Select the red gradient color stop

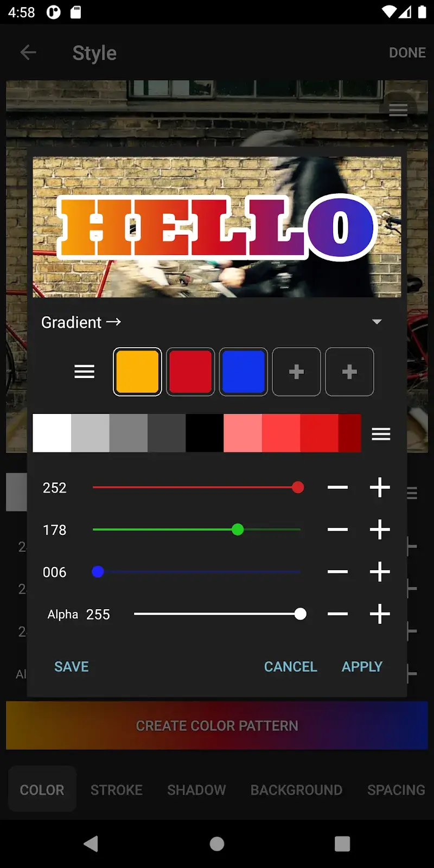(x=190, y=372)
